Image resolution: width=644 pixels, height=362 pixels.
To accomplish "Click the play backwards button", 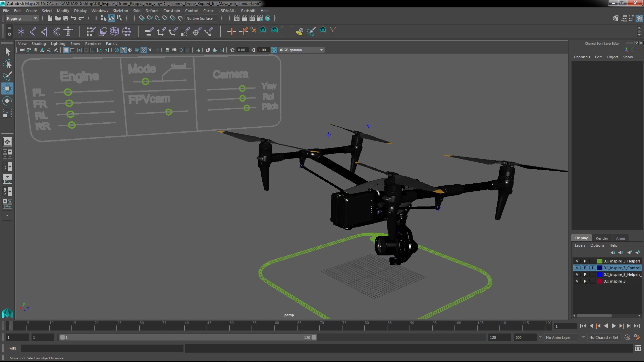I will (606, 326).
